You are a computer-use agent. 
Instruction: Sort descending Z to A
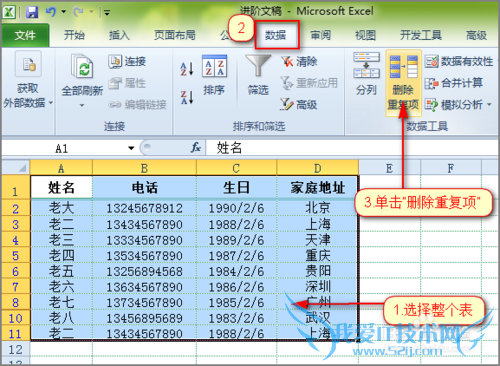pos(187,97)
